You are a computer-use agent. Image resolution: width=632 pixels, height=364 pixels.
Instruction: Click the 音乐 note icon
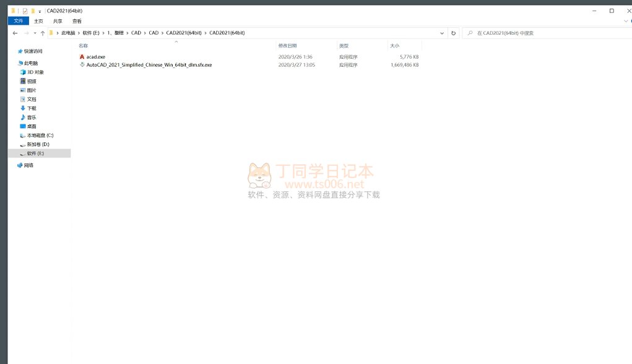(x=22, y=117)
